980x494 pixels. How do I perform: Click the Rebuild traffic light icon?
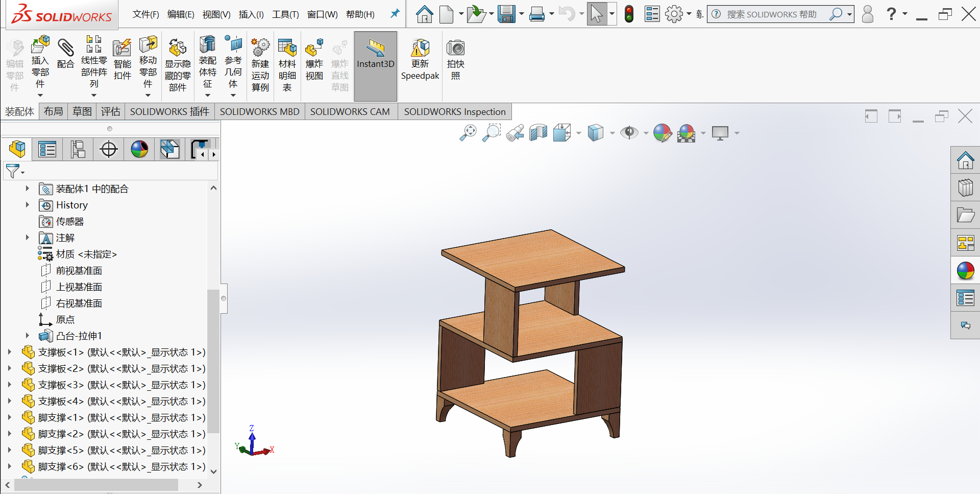coord(629,14)
